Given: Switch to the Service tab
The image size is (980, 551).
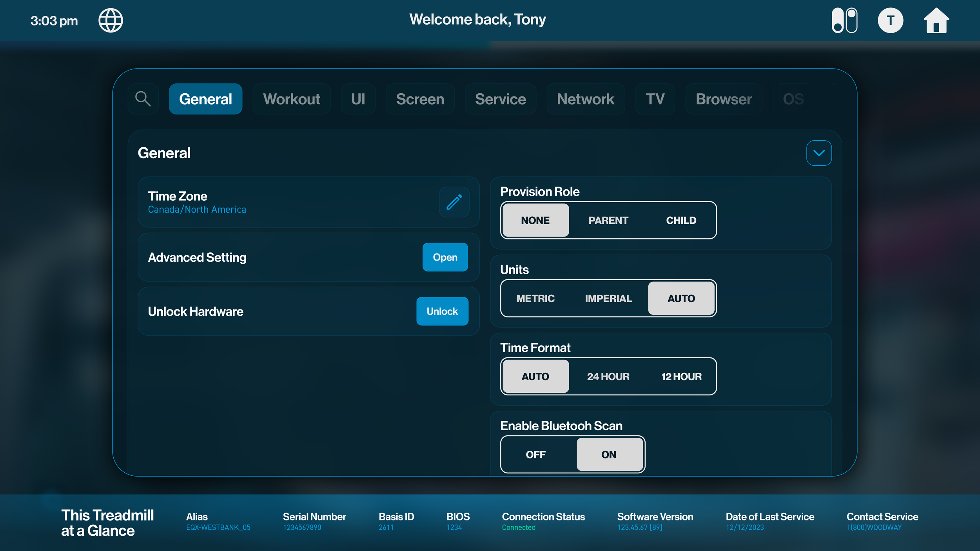Looking at the screenshot, I should point(500,99).
